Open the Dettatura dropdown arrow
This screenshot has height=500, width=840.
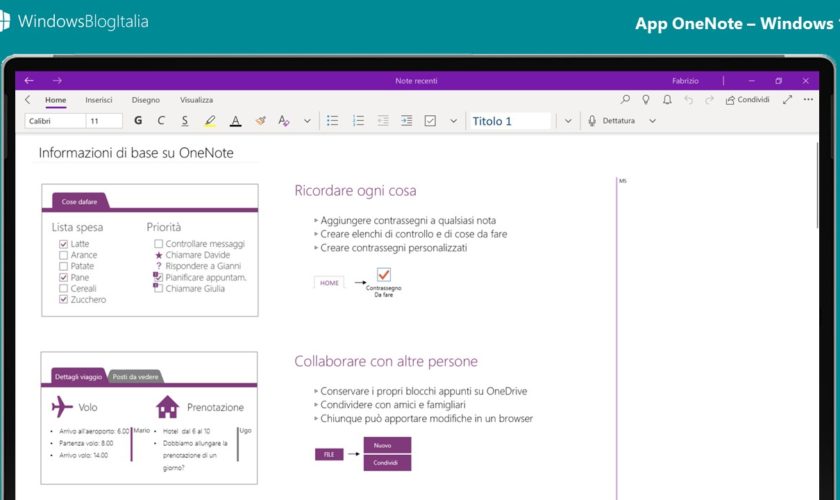[653, 121]
